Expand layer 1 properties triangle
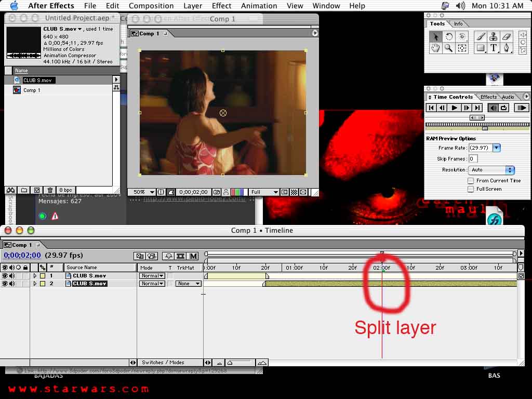Image resolution: width=532 pixels, height=399 pixels. click(x=35, y=276)
